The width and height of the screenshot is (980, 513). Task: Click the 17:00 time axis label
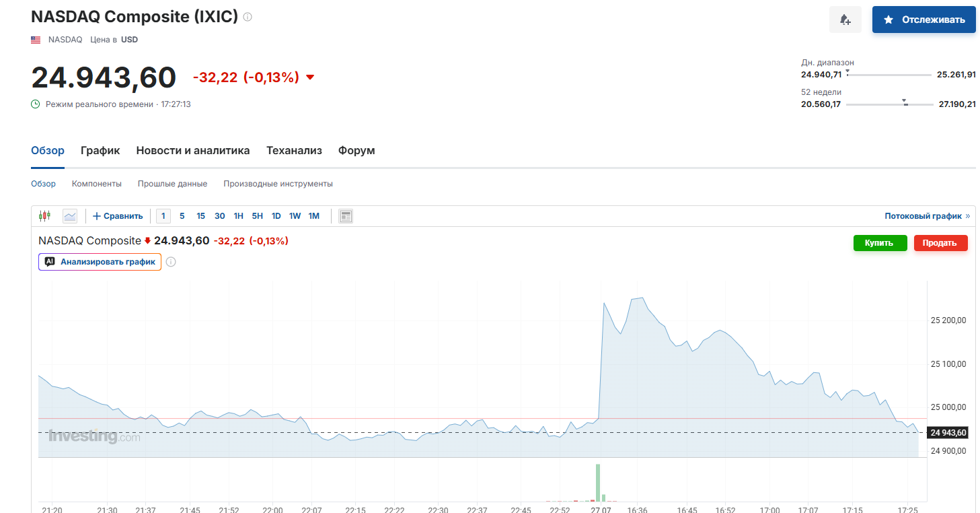click(769, 510)
